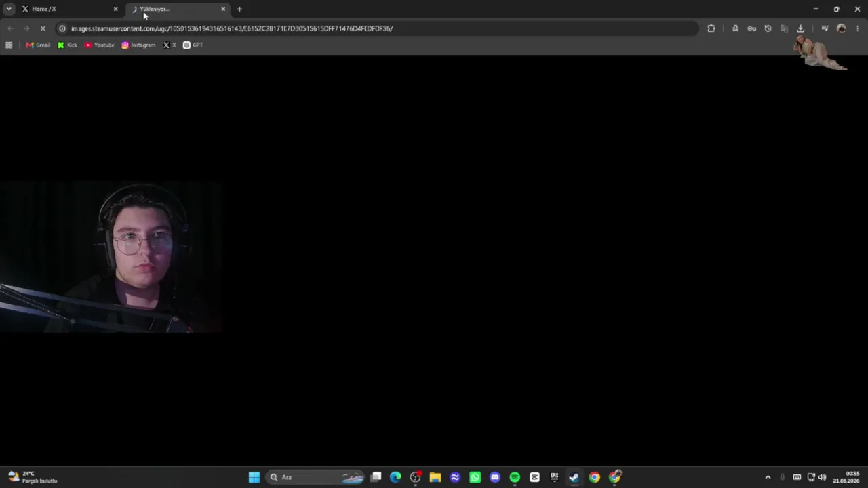
Task: Click the microphone tray icon
Action: click(783, 477)
